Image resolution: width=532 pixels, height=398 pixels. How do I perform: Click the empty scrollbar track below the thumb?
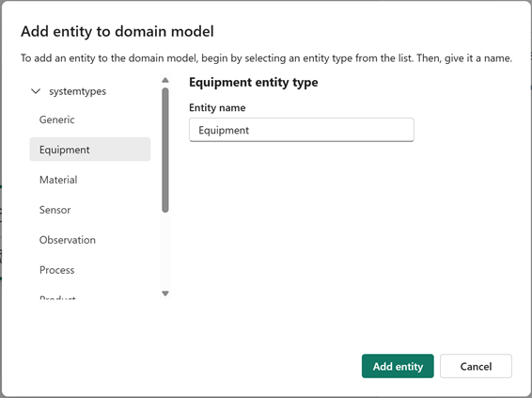click(x=165, y=251)
